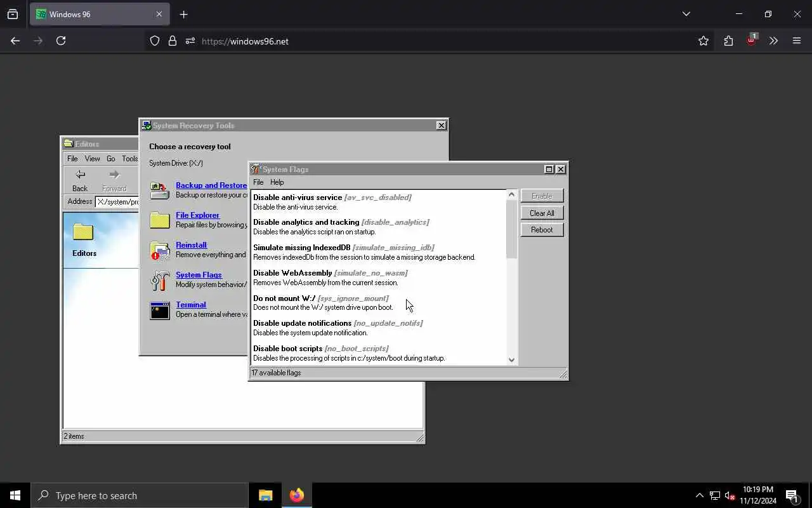Image resolution: width=812 pixels, height=508 pixels.
Task: Open the System Flags link
Action: coord(199,275)
